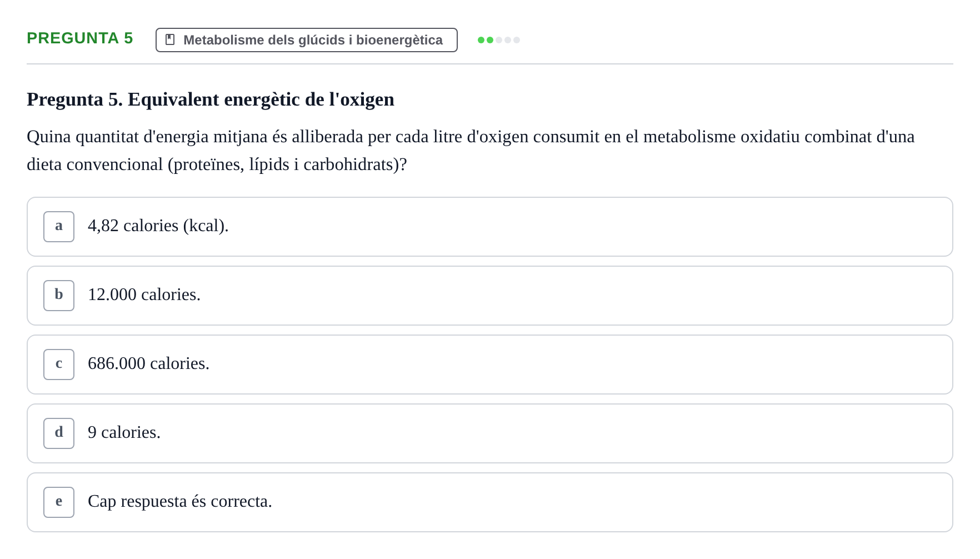Viewport: 980px width, 559px height.
Task: Click fourth grey difficulty dot
Action: coord(508,40)
